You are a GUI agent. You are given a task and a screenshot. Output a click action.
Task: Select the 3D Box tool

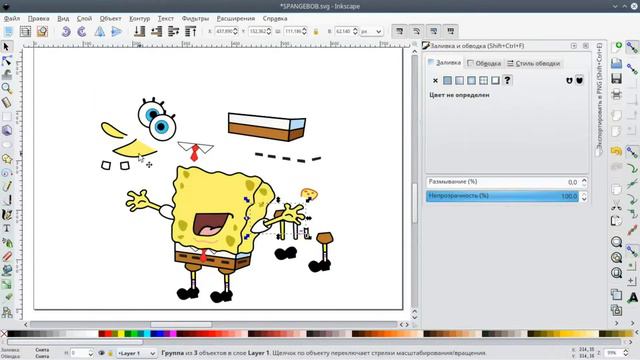click(6, 130)
